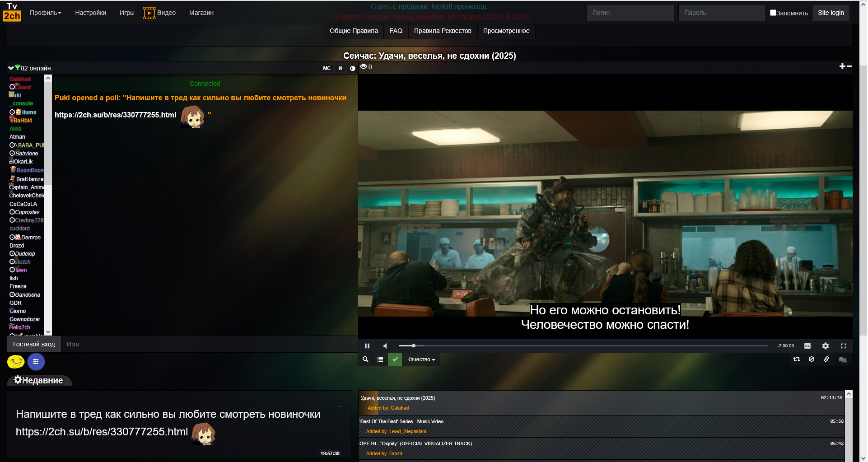
Task: Close the recent poll message
Action: tap(340, 405)
